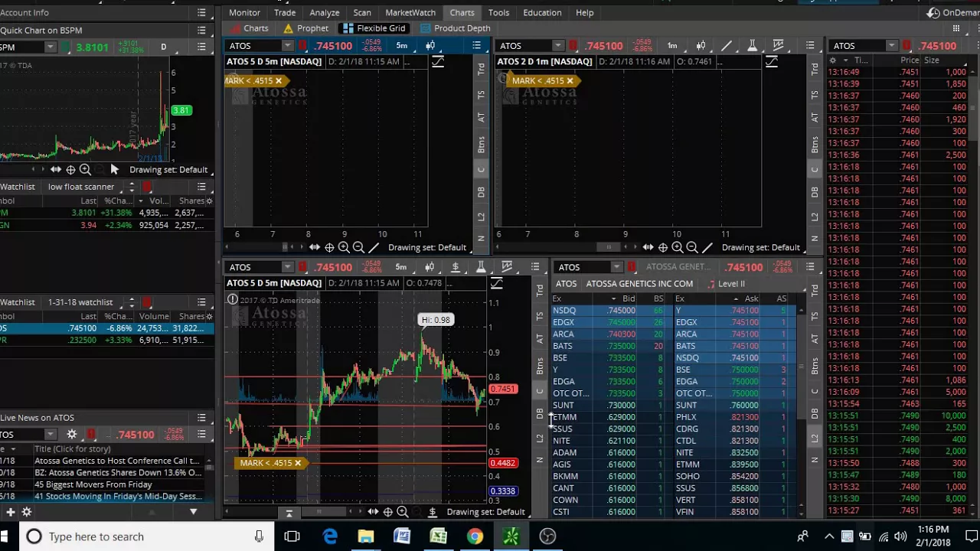Zoom in on top-left ATOS 5m chart
Image resolution: width=980 pixels, height=551 pixels.
344,247
